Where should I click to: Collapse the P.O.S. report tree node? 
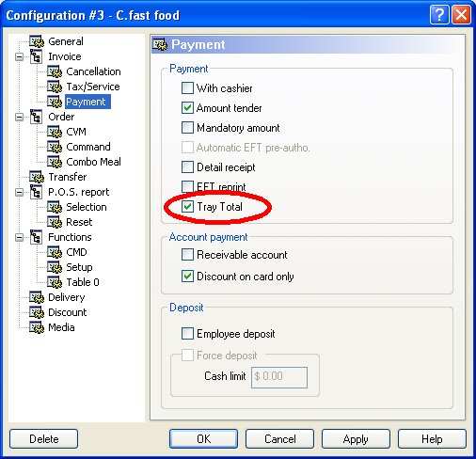[x=20, y=192]
